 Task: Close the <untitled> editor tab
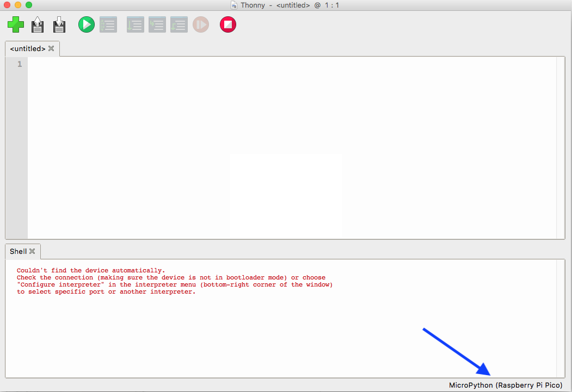[52, 48]
